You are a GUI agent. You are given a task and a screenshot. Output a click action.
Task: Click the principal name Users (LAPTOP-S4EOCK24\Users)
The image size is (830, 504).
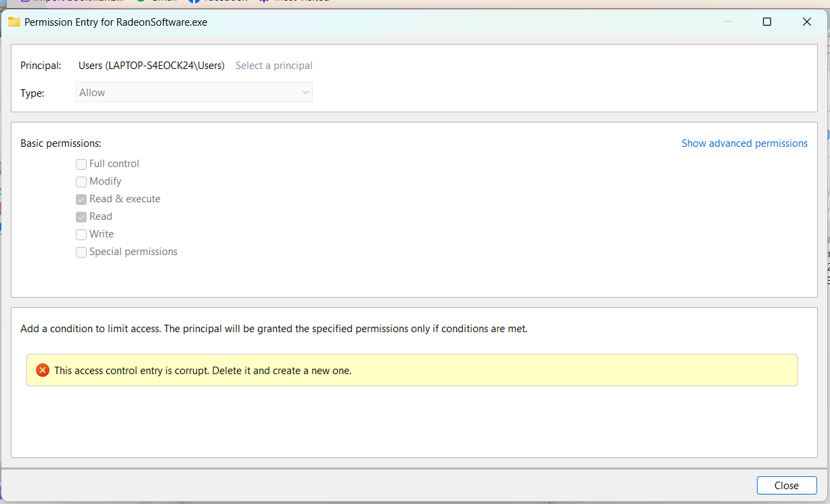[152, 66]
